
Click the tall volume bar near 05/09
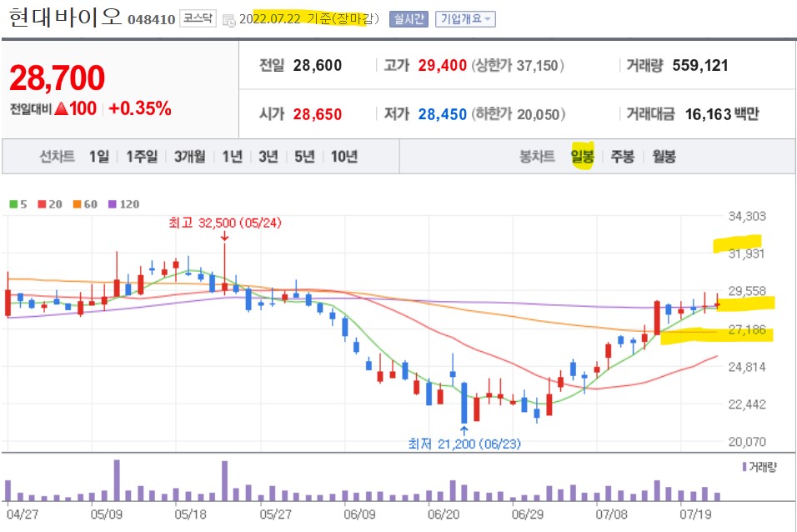click(x=117, y=480)
